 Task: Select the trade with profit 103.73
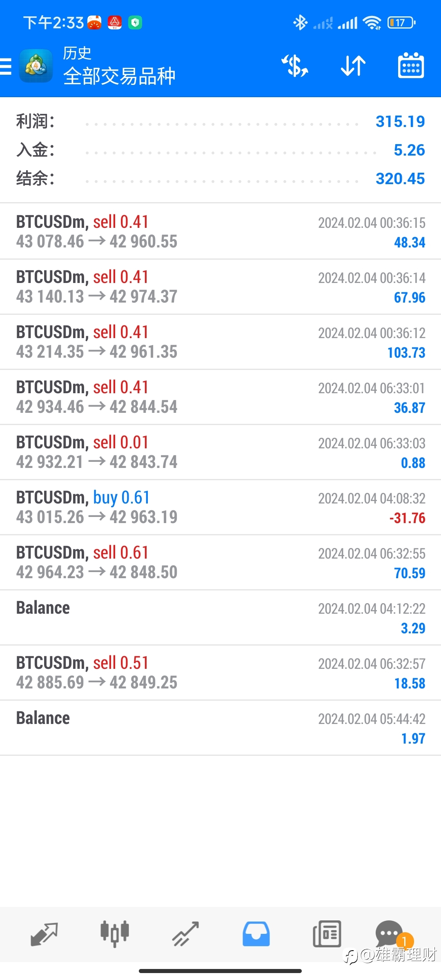pyautogui.click(x=220, y=342)
